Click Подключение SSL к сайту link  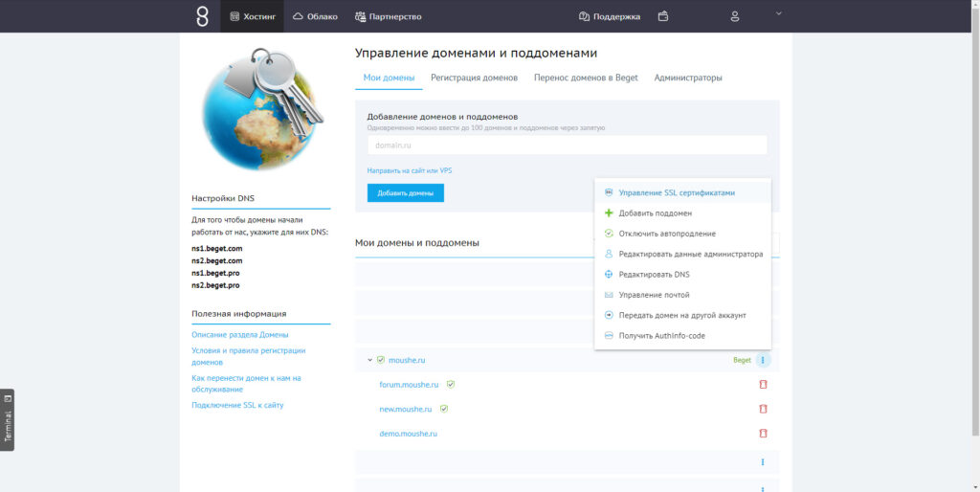pyautogui.click(x=237, y=405)
